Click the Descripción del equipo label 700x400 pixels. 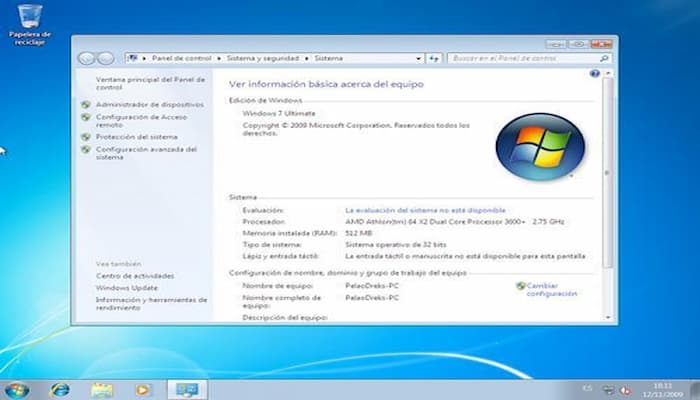(x=285, y=317)
